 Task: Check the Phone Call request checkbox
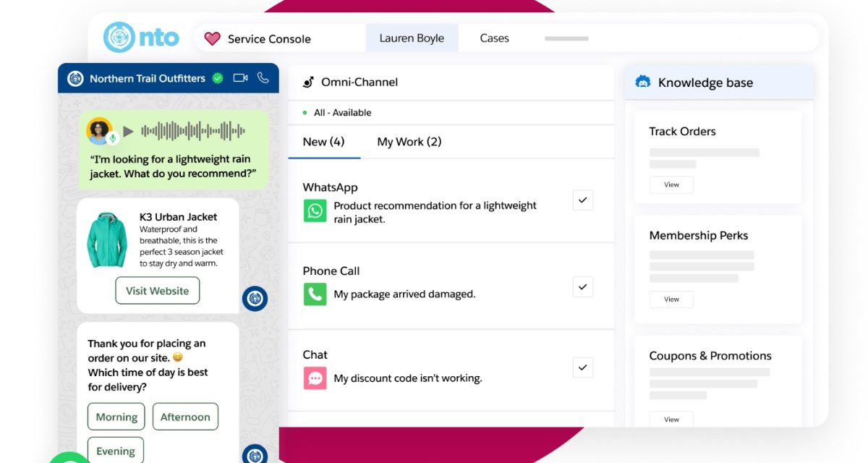582,286
